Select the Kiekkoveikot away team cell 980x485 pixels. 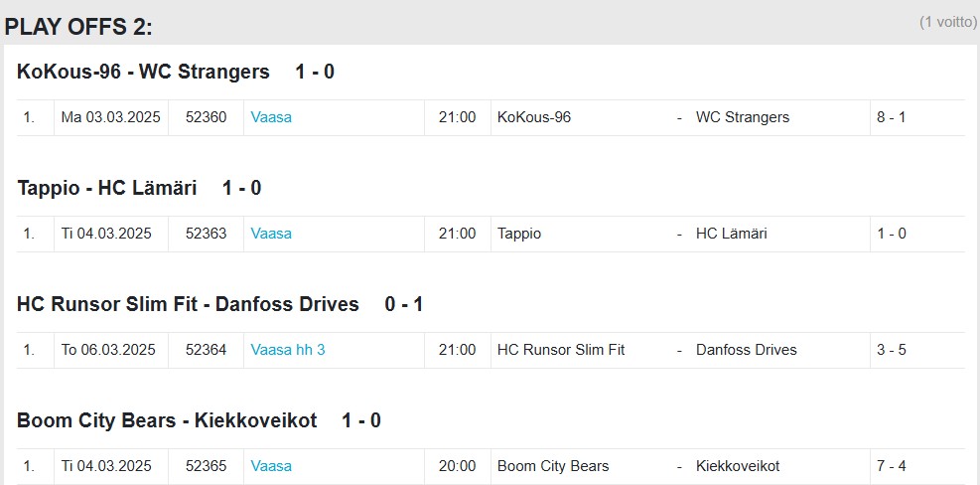point(738,466)
